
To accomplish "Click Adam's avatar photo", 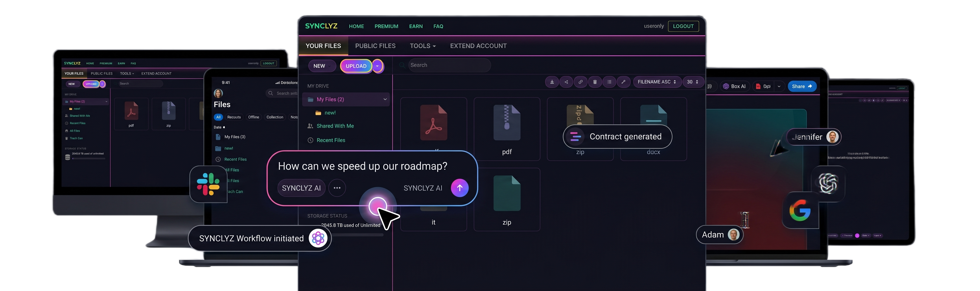I will 733,235.
